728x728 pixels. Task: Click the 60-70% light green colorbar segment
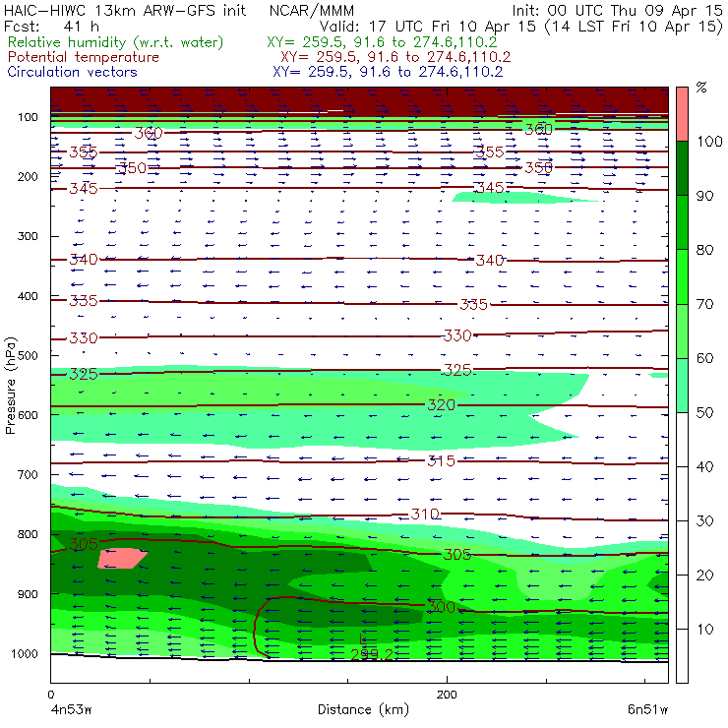click(x=682, y=331)
